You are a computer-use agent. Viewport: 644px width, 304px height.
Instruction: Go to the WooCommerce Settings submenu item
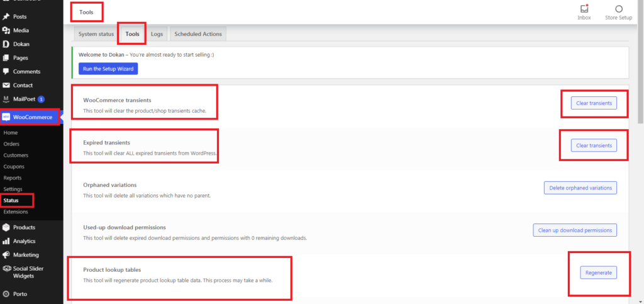pyautogui.click(x=13, y=189)
